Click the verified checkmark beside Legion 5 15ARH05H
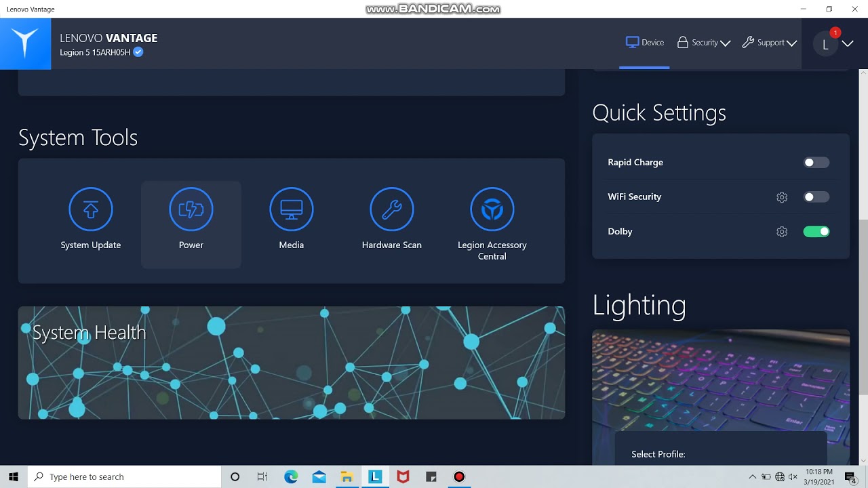Screen dimensions: 868x488 click(138, 52)
